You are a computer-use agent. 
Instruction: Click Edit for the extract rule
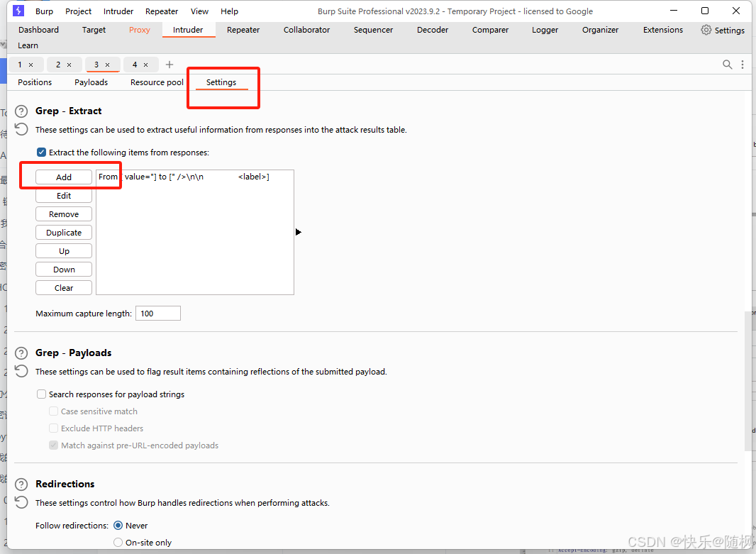pyautogui.click(x=64, y=195)
